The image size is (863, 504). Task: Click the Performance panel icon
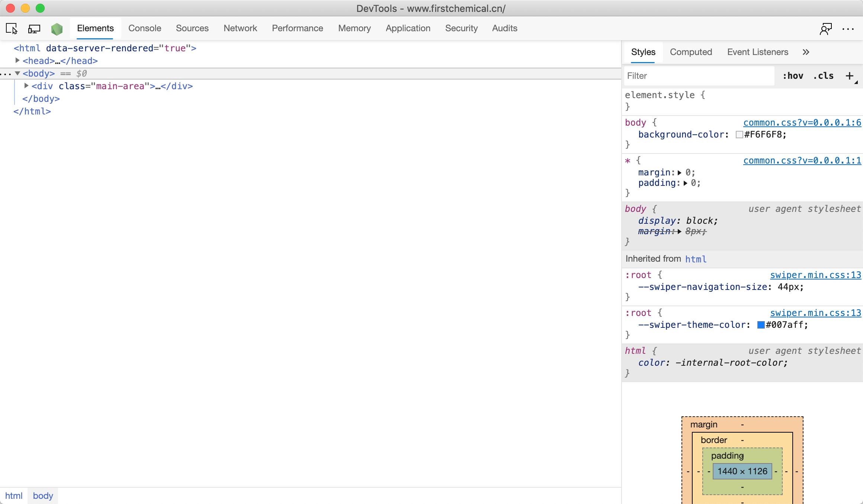click(297, 28)
